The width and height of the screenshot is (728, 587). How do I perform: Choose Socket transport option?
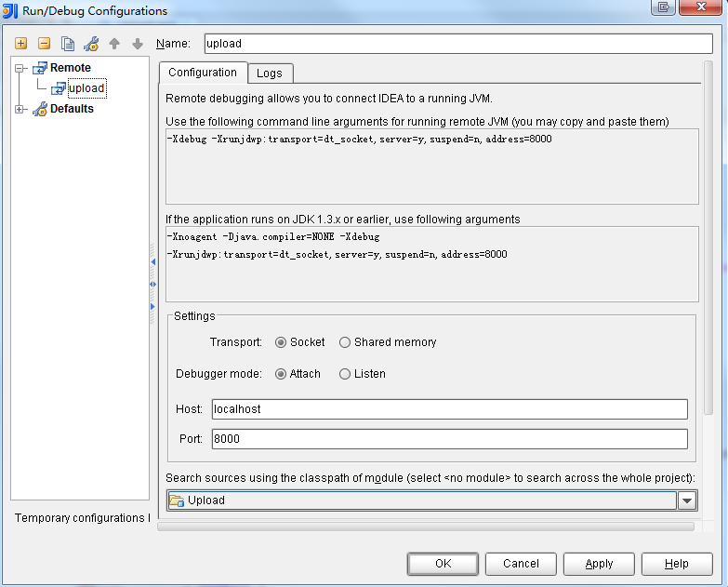tap(300, 342)
